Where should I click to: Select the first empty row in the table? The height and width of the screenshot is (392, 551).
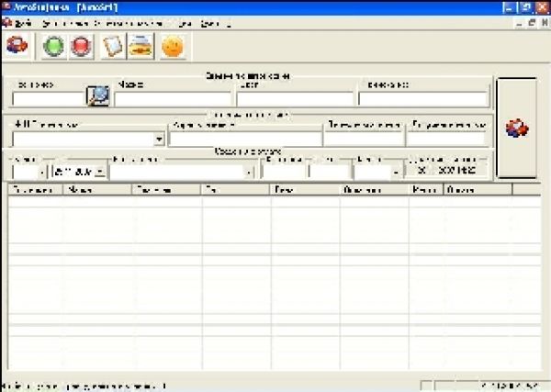(257, 205)
